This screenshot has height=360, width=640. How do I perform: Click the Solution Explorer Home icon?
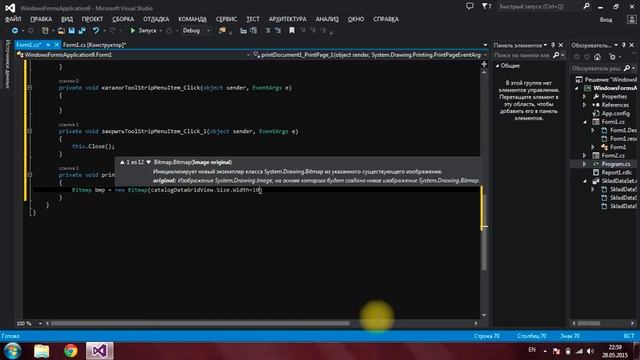point(597,57)
